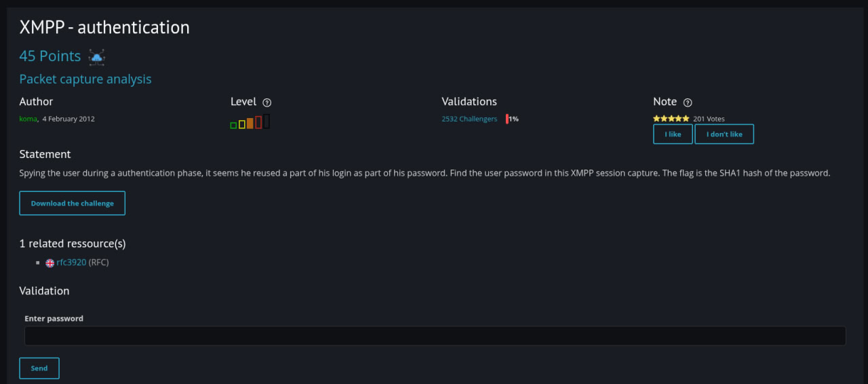
Task: Submit the answer with the Send button
Action: [39, 368]
